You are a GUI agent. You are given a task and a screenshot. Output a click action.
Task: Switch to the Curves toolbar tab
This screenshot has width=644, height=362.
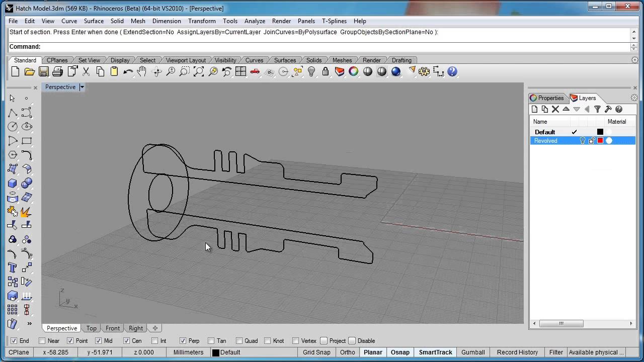point(254,60)
